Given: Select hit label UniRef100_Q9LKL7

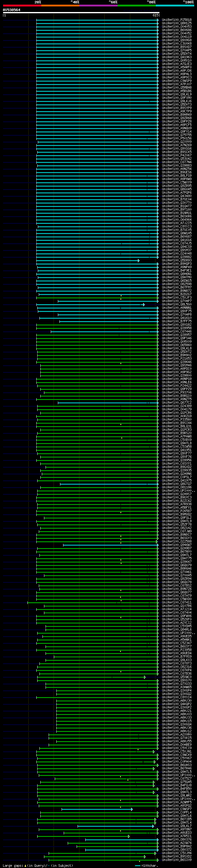Looking at the screenshot, I should click(176, 826).
